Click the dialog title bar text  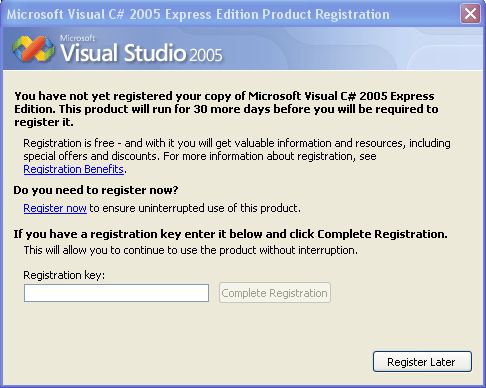198,15
